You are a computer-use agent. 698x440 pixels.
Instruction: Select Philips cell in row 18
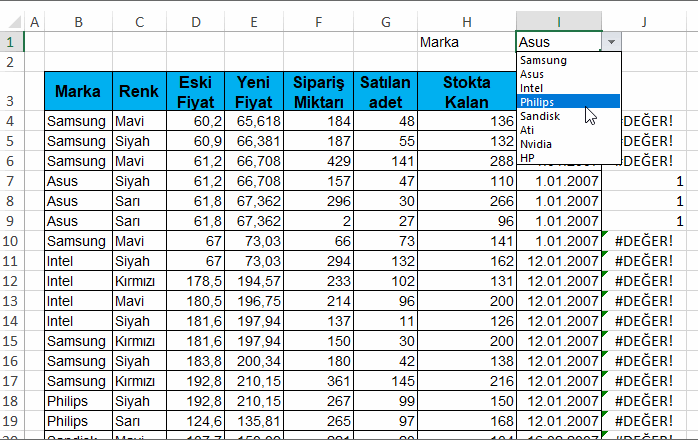(x=78, y=401)
